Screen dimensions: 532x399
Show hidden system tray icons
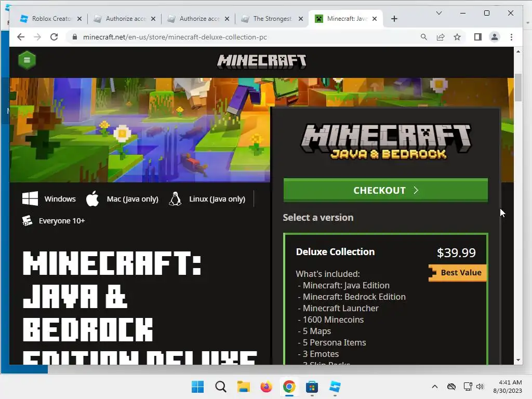click(x=435, y=387)
